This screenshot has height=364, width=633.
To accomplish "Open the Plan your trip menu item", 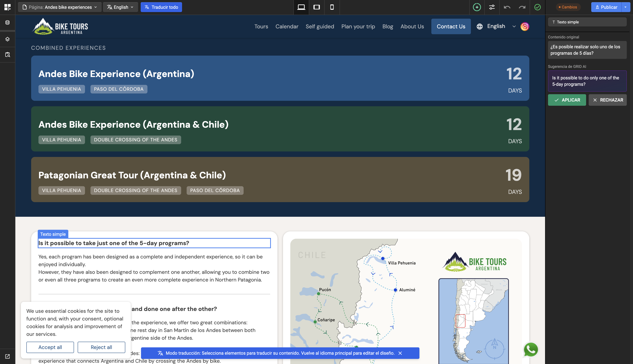I will click(358, 27).
